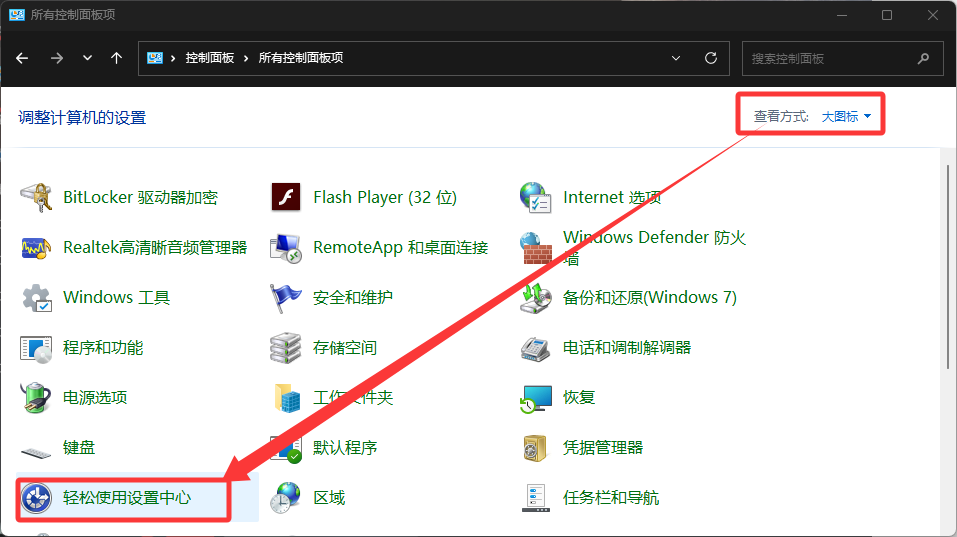Open the 存储空间 drives icon
This screenshot has width=957, height=537.
point(286,348)
